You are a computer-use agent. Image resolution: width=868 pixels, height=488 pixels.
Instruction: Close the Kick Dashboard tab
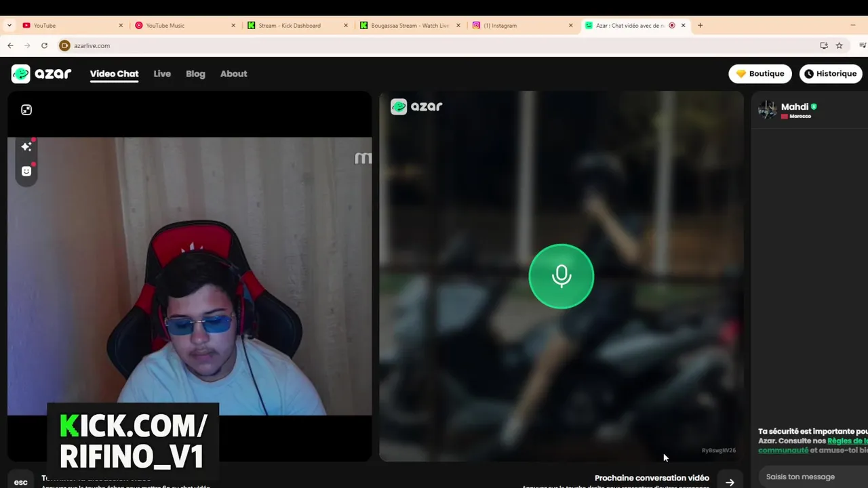(x=346, y=25)
